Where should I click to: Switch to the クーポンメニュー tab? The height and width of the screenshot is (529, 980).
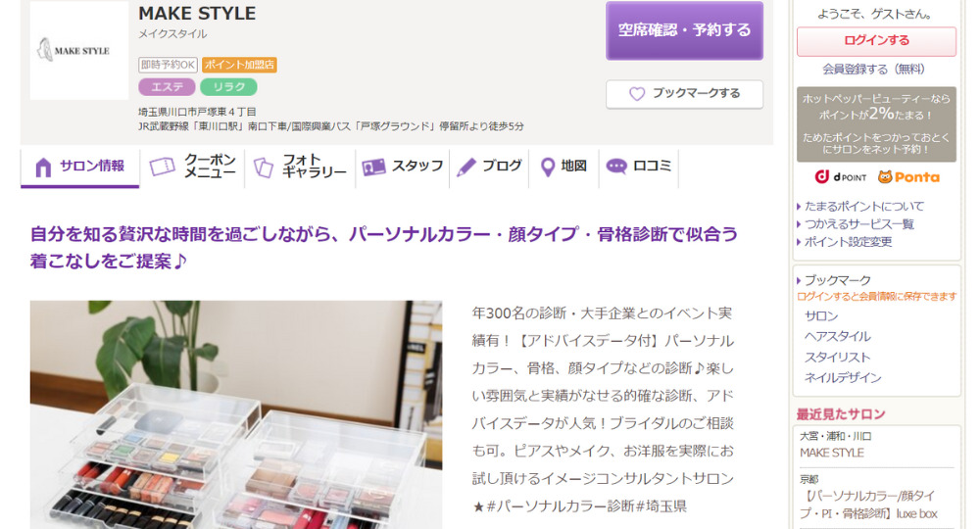pyautogui.click(x=192, y=167)
